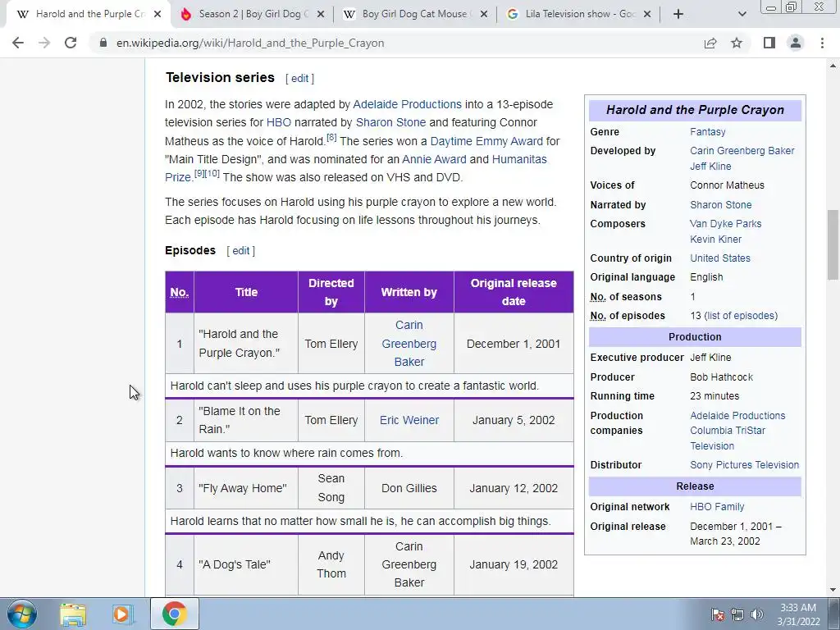The width and height of the screenshot is (840, 630).
Task: Open United States link
Action: pos(720,258)
